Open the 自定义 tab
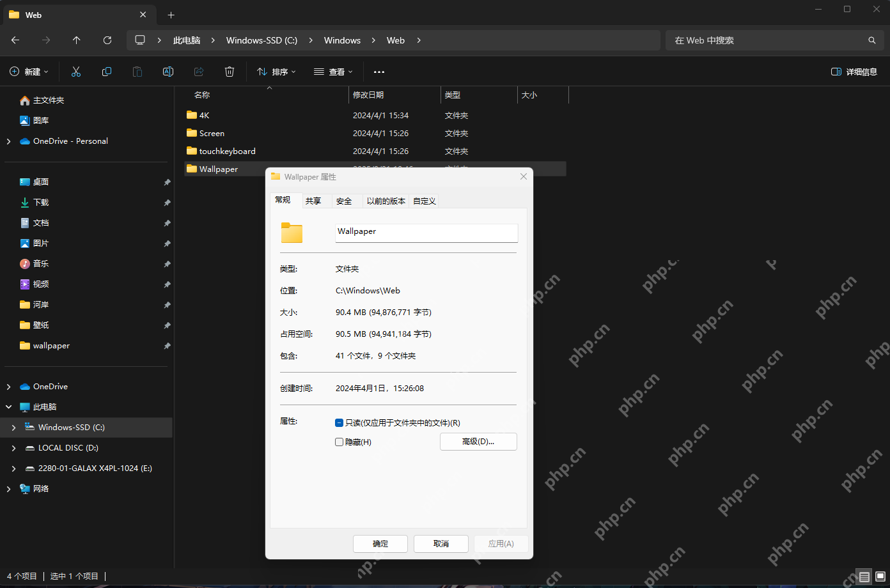890x588 pixels. coord(425,201)
